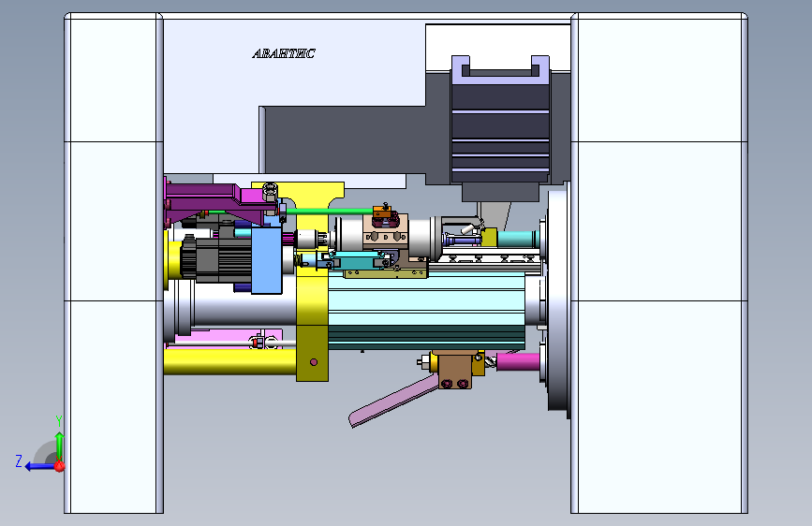
Task: Select the large gray disc flange at right
Action: pos(558,300)
